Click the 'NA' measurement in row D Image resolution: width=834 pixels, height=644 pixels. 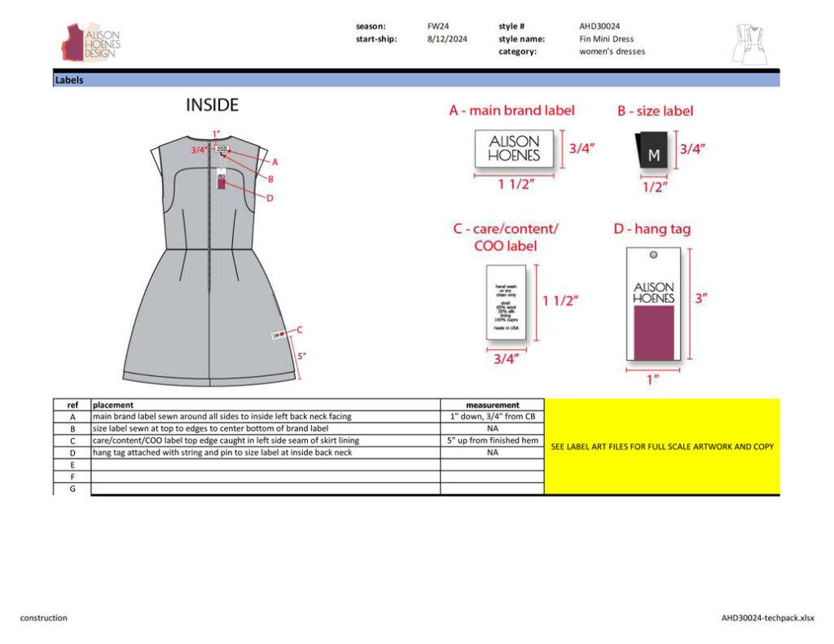pos(493,453)
